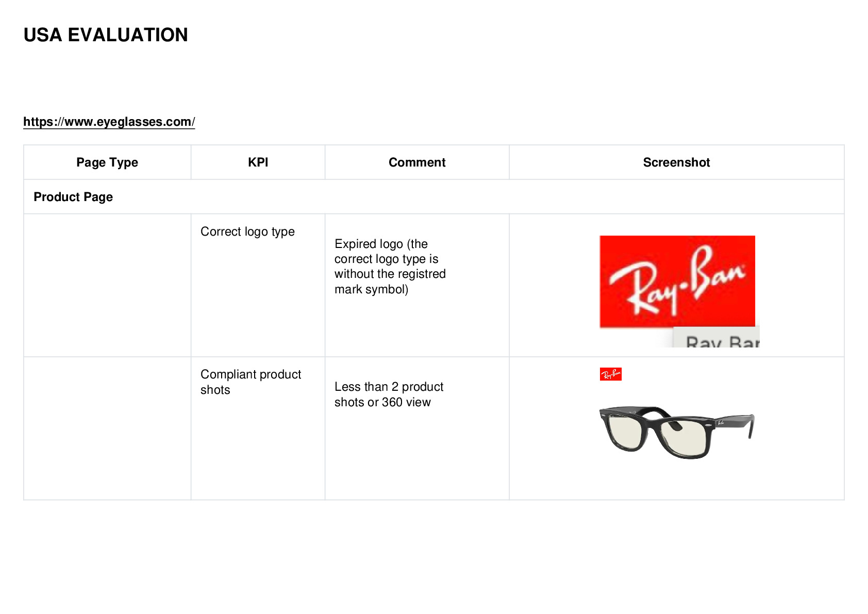The width and height of the screenshot is (868, 614).
Task: Click the KPI column header
Action: 258,162
